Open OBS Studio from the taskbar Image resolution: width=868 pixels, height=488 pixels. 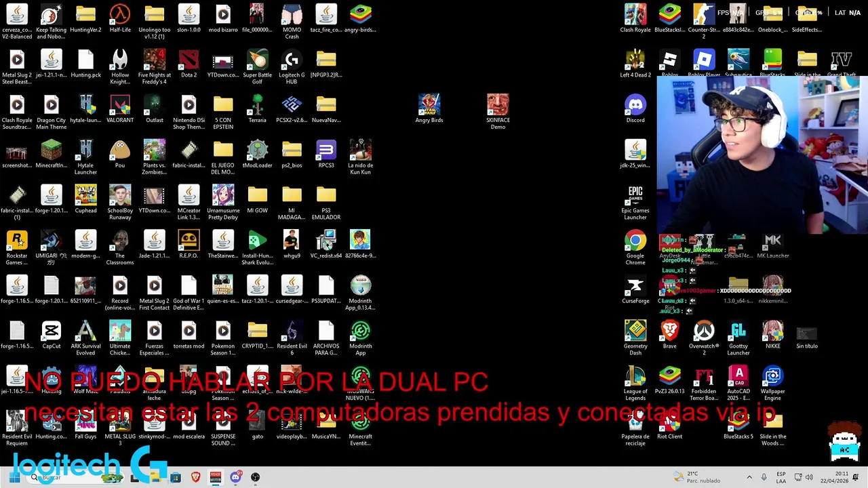(256, 477)
